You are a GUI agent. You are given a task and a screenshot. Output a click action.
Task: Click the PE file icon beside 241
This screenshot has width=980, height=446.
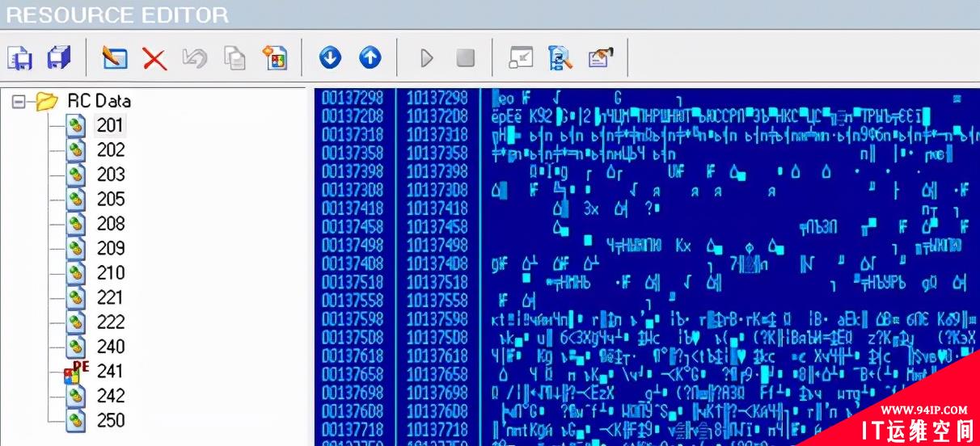(x=75, y=371)
